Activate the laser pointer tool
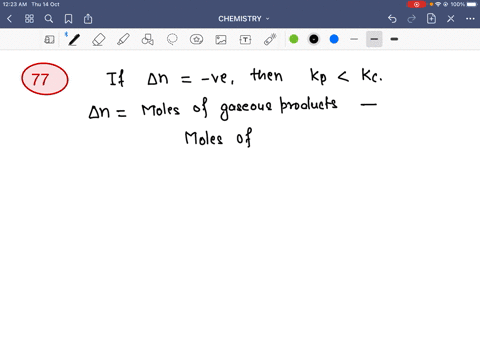 coord(270,39)
